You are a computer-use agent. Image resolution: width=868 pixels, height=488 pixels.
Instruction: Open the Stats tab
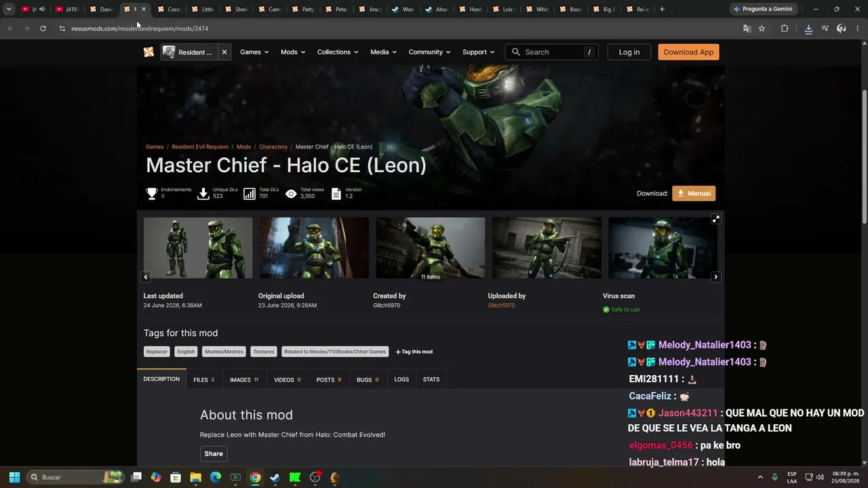coord(431,380)
